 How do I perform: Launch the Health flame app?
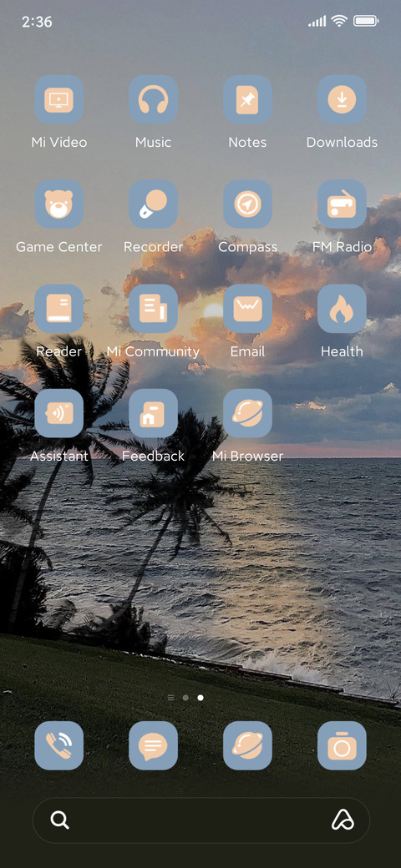coord(342,309)
